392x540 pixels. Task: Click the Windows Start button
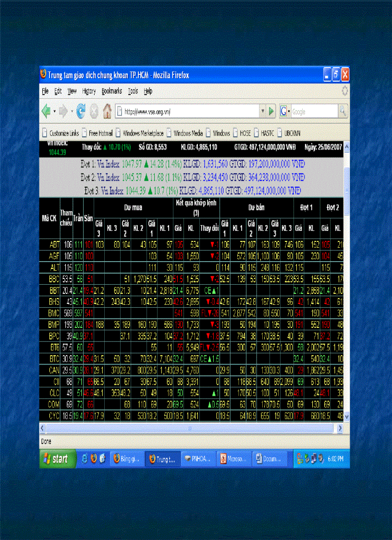(57, 459)
